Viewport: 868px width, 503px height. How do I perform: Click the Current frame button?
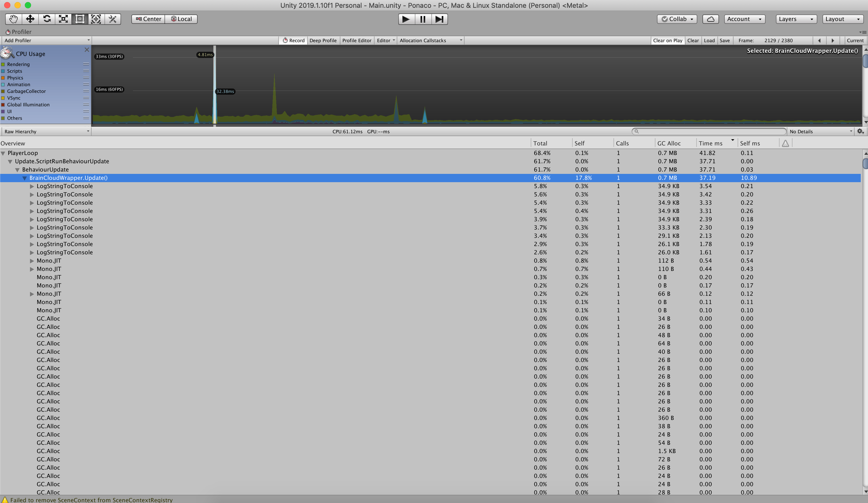856,40
